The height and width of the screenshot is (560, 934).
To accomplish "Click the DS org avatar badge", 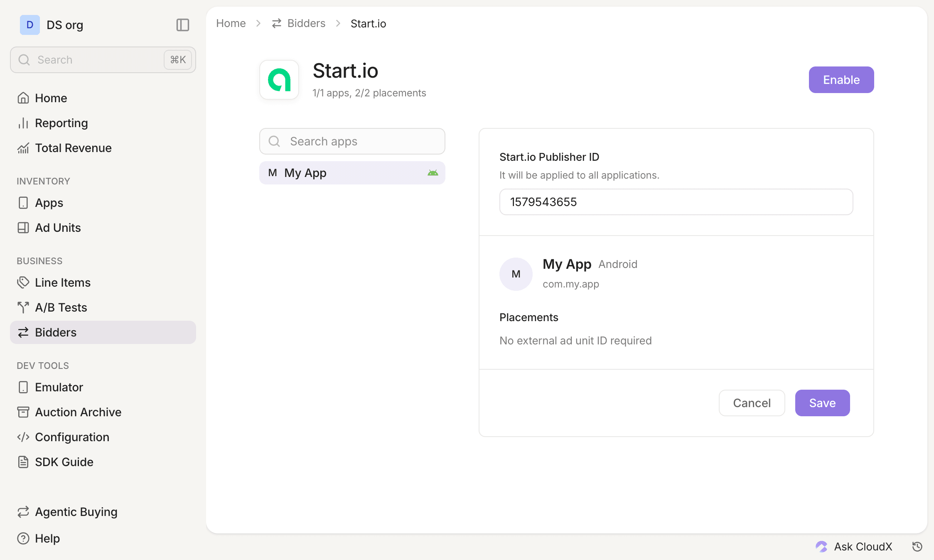I will (x=30, y=25).
